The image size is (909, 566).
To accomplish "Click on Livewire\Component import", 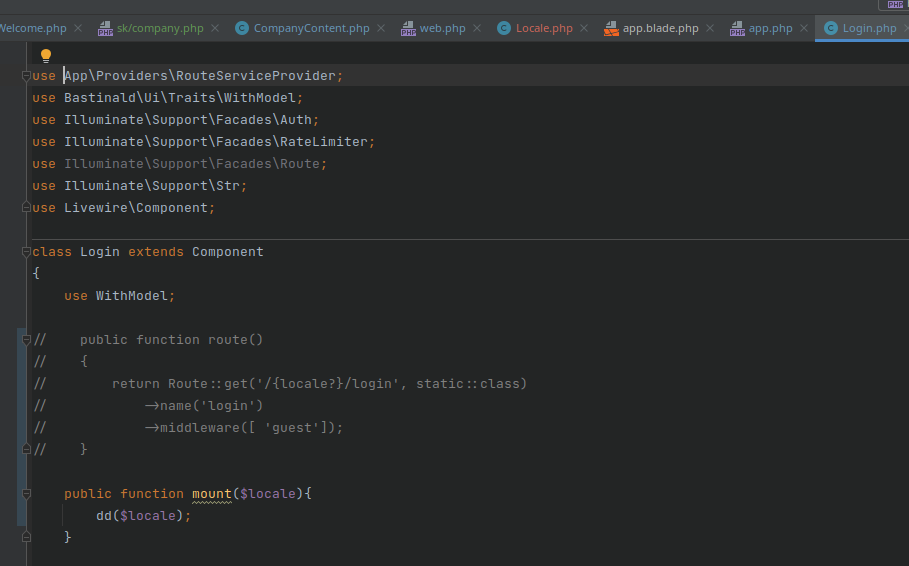I will point(136,208).
